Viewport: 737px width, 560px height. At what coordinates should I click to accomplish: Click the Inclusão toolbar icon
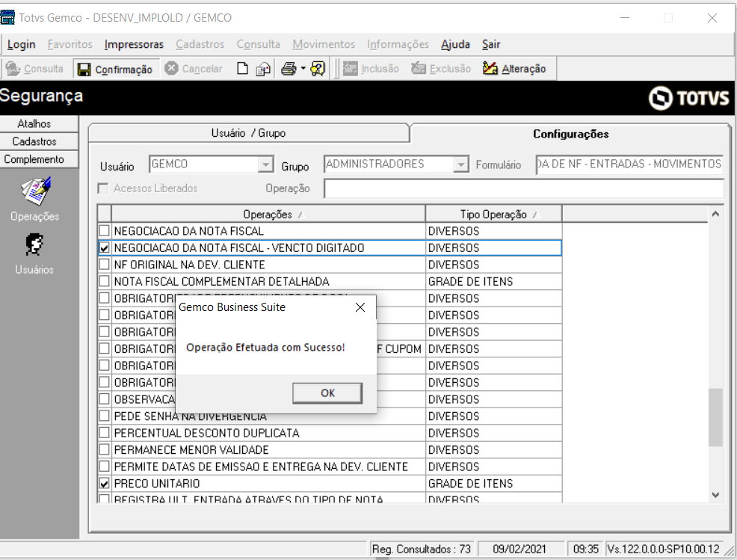point(350,69)
